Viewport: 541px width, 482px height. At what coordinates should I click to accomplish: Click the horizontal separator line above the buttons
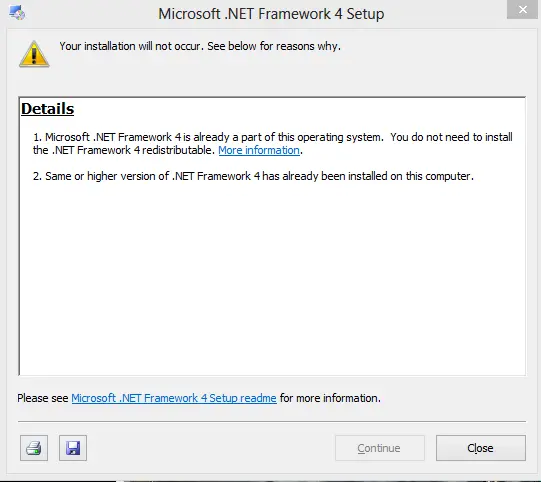click(x=272, y=421)
